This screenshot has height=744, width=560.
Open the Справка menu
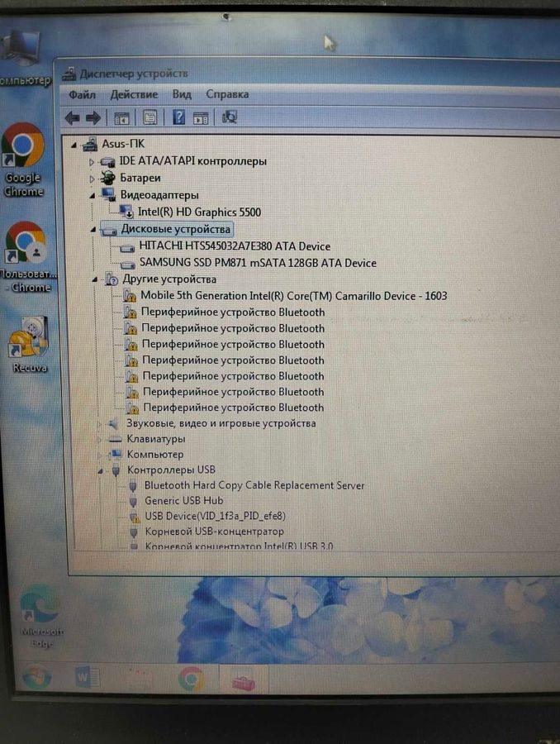pos(227,94)
